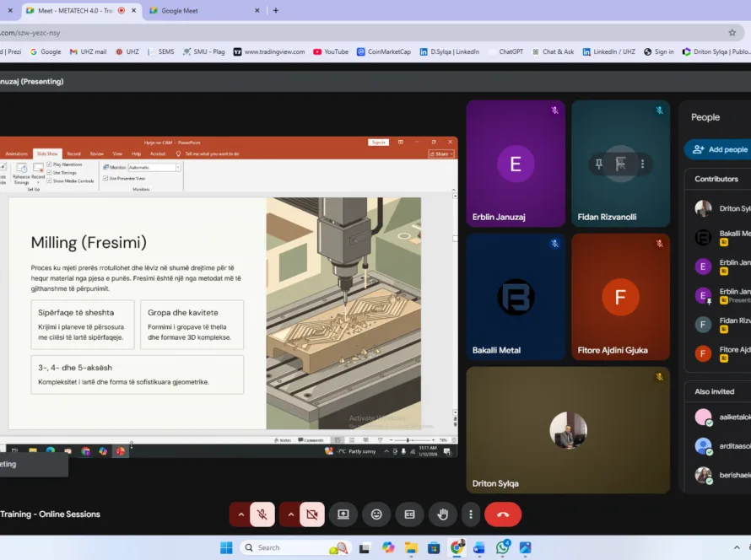This screenshot has height=560, width=751.
Task: Select the Meet - METATECH 4.0 browser tab
Action: pos(72,10)
